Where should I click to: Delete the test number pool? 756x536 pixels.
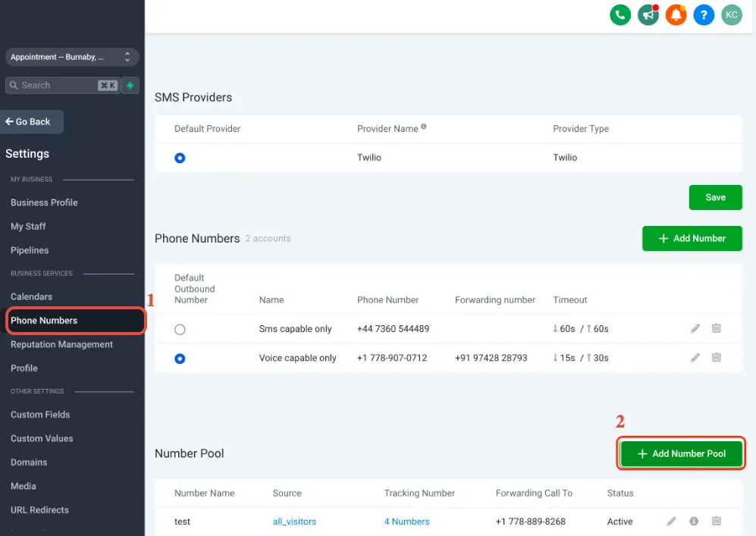(x=717, y=521)
